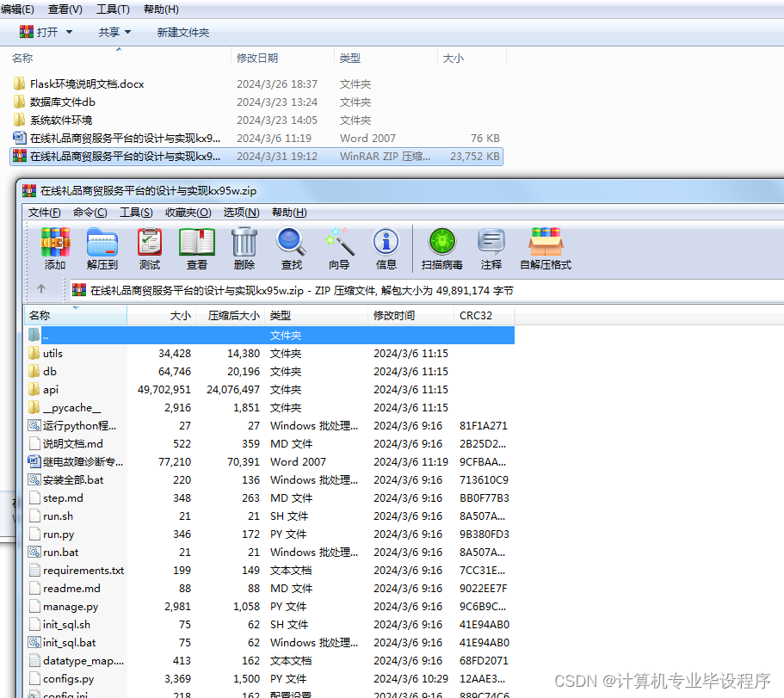This screenshot has height=698, width=784.
Task: Select the api folder in the archive
Action: [50, 389]
